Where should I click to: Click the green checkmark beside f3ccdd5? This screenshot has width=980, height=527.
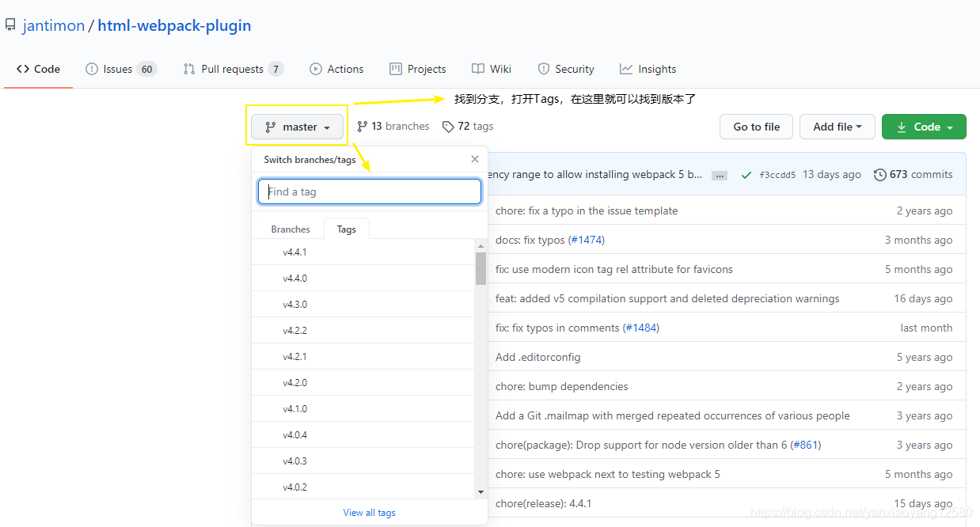746,174
